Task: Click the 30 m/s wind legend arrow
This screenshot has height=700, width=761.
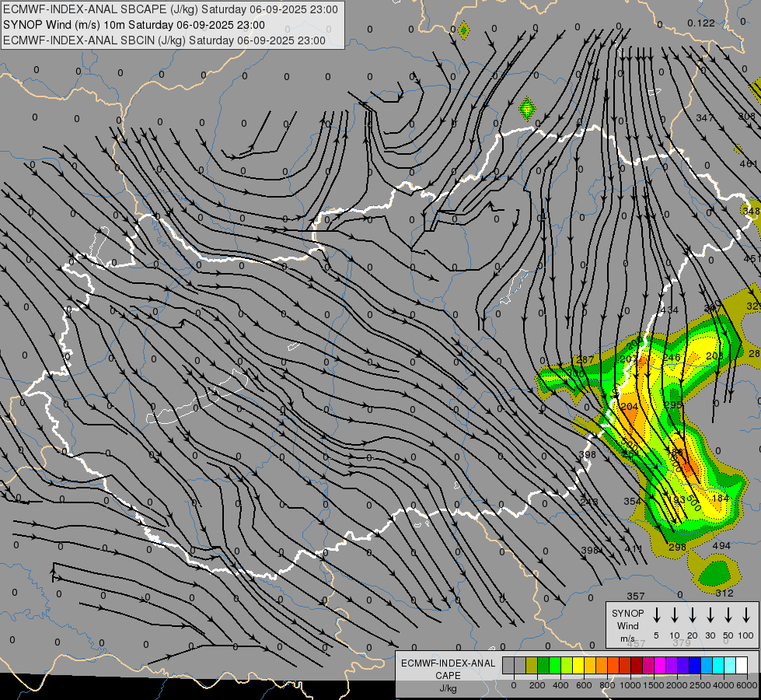Action: [710, 615]
